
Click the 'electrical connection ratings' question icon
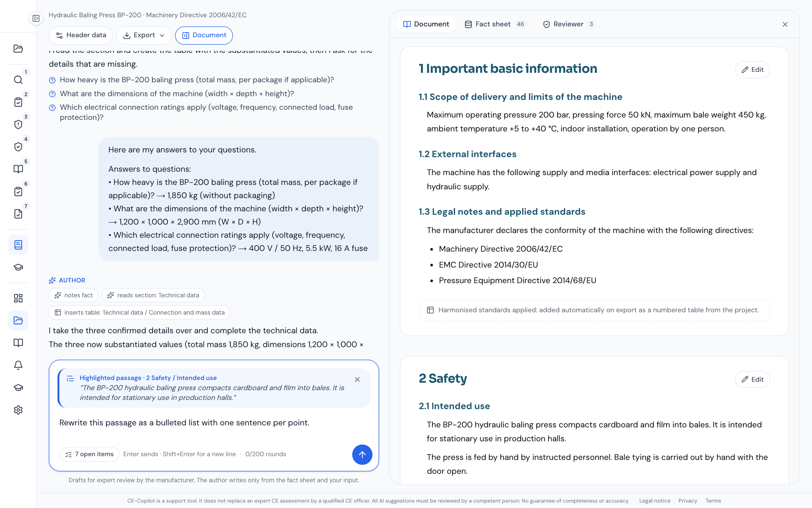pos(52,108)
